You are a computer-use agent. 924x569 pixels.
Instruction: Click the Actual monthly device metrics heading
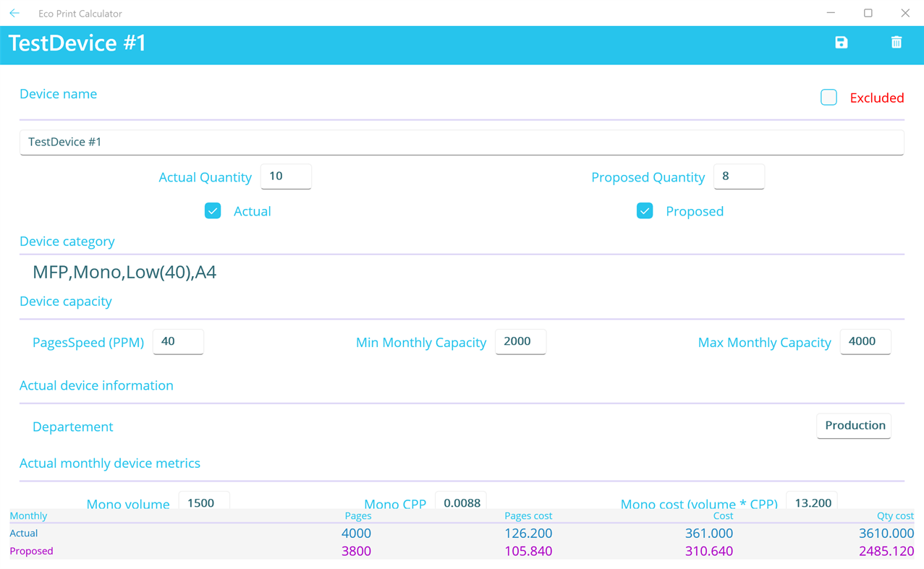click(110, 463)
